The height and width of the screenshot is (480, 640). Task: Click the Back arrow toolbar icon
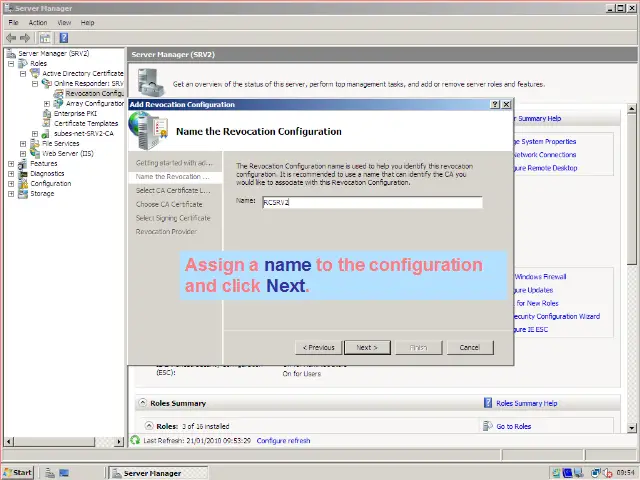point(11,38)
